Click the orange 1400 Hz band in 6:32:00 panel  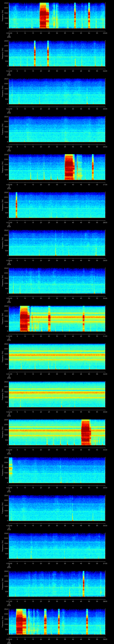click(x=57, y=393)
